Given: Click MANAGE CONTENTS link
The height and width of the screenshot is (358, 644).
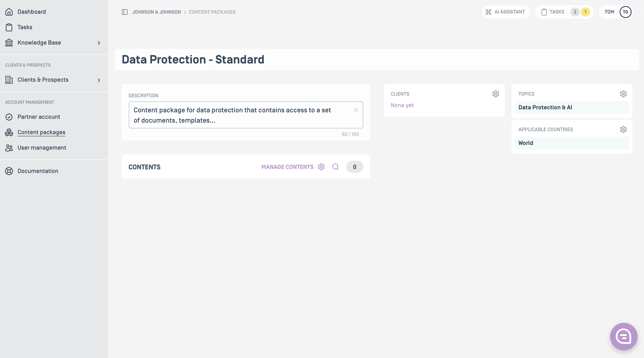Looking at the screenshot, I should [x=287, y=167].
